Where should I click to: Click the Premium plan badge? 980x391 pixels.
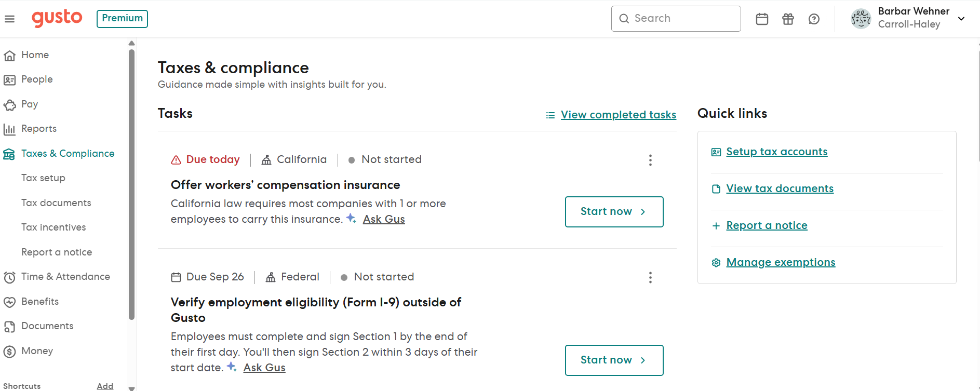(122, 19)
